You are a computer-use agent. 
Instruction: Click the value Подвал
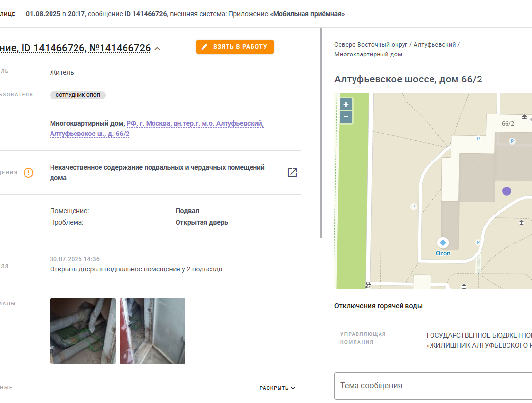tap(187, 211)
